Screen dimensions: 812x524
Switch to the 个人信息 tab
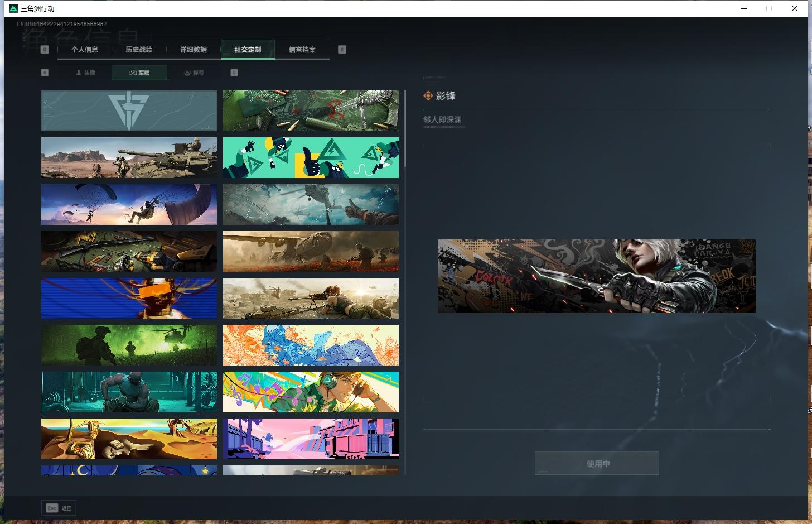pos(85,50)
